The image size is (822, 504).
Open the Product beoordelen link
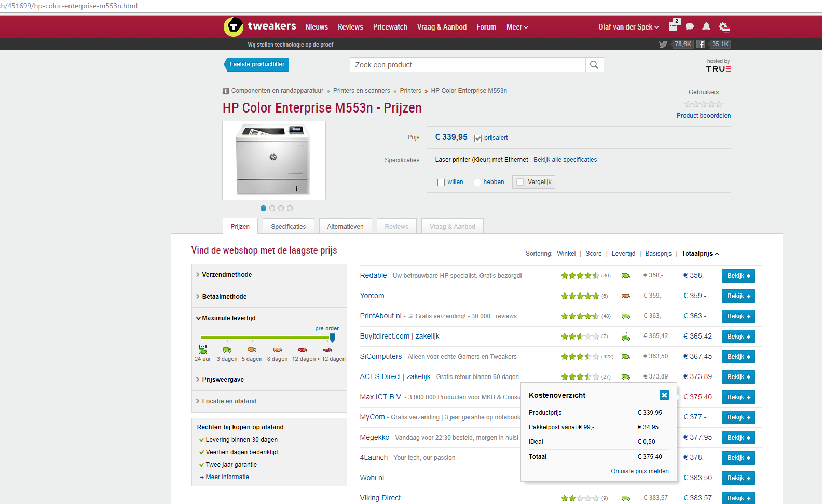coord(704,116)
